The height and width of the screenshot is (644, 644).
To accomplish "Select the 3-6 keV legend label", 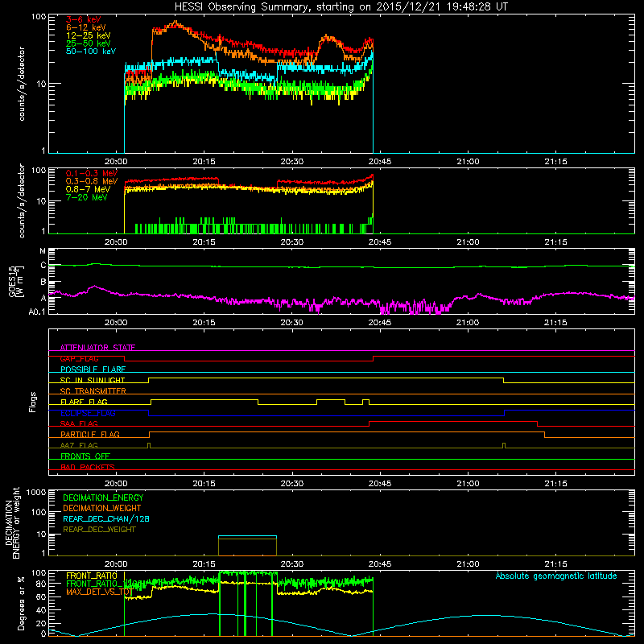I will click(84, 19).
